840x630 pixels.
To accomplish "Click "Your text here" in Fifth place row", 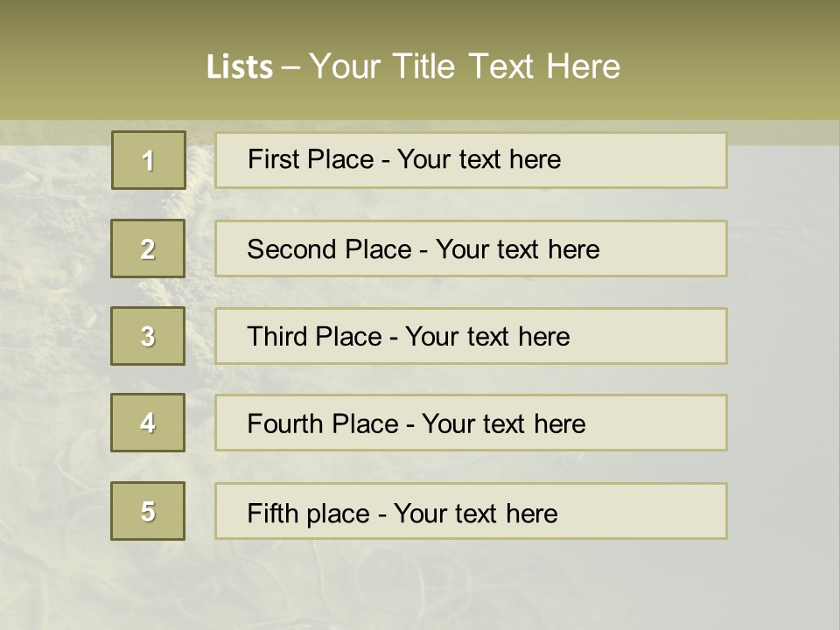I will coord(475,513).
